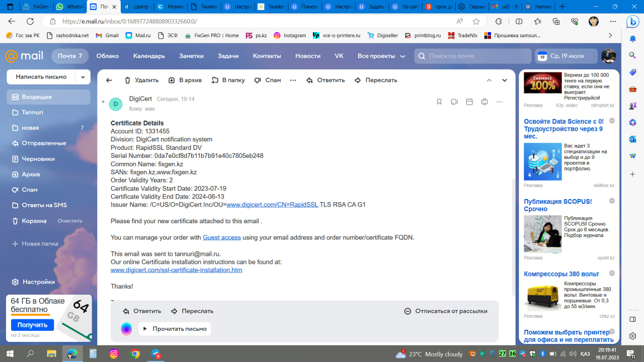Open Корзина folder
This screenshot has height=362, width=644.
click(x=34, y=221)
